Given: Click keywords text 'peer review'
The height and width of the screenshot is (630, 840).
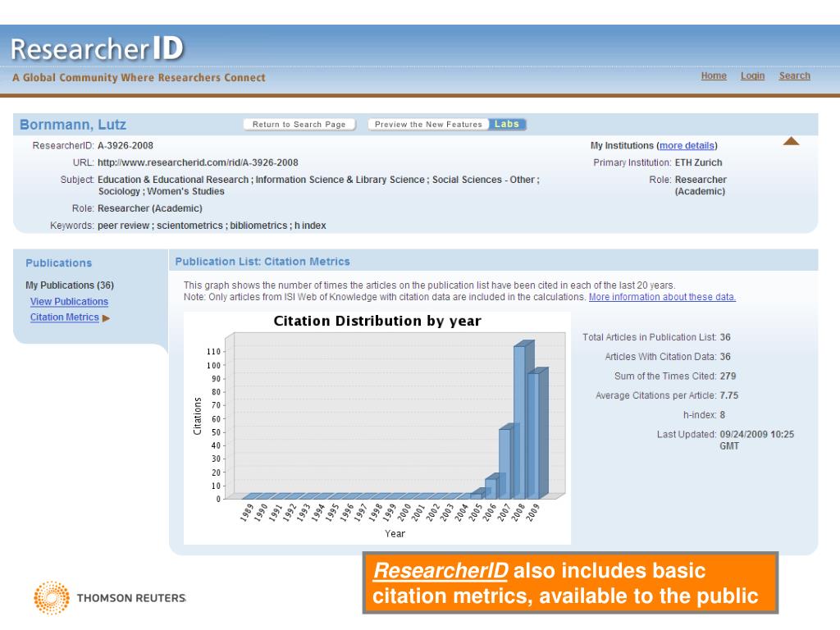Looking at the screenshot, I should (123, 226).
